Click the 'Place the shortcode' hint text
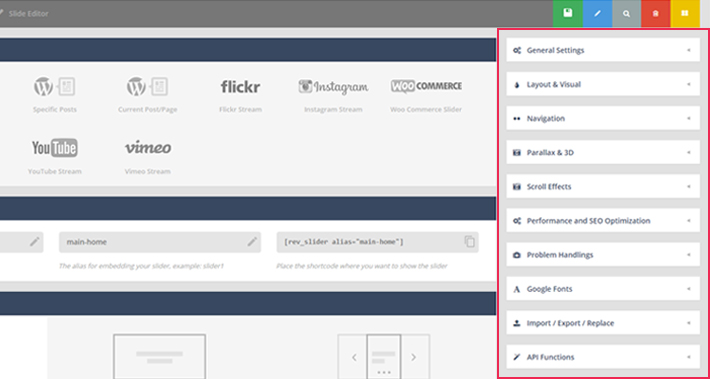Image resolution: width=710 pixels, height=379 pixels. point(362,266)
